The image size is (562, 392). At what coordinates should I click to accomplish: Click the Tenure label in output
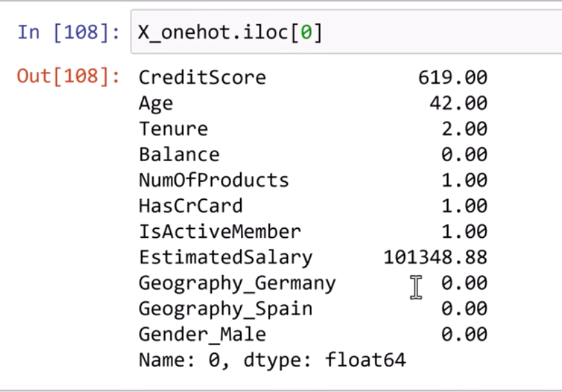coord(173,129)
